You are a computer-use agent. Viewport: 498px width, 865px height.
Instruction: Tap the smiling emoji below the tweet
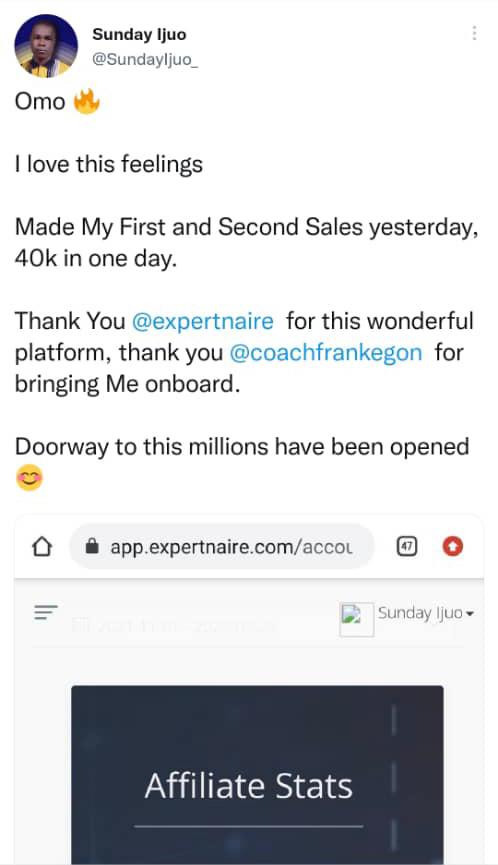29,477
